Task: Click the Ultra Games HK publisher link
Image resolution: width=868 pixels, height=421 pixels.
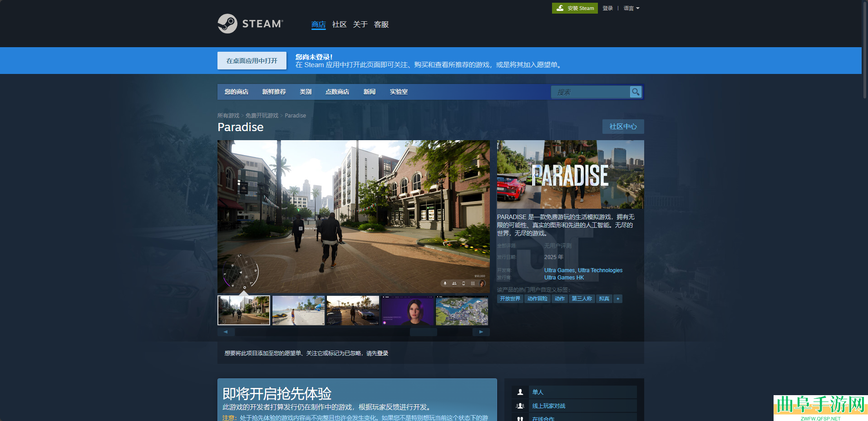Action: pos(564,278)
